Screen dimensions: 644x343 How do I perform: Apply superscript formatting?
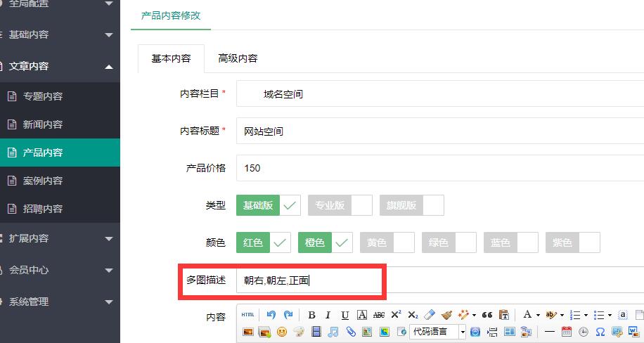coord(396,315)
